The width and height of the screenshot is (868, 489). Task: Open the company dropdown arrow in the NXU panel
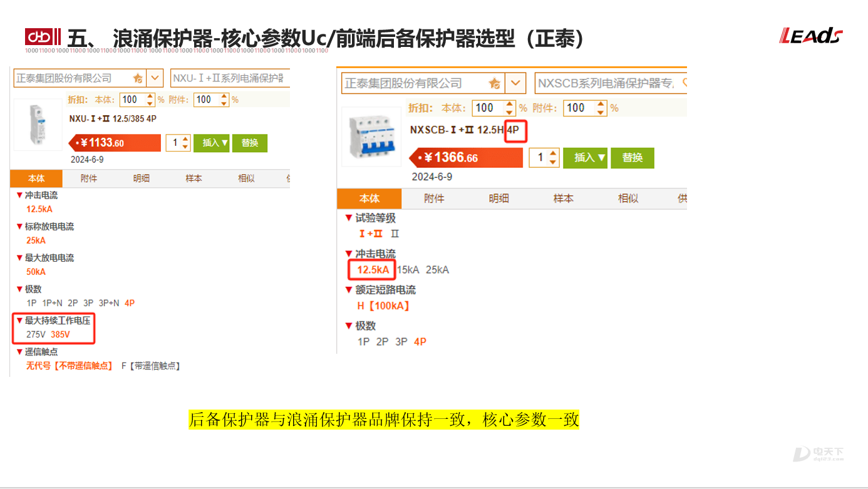coord(155,78)
